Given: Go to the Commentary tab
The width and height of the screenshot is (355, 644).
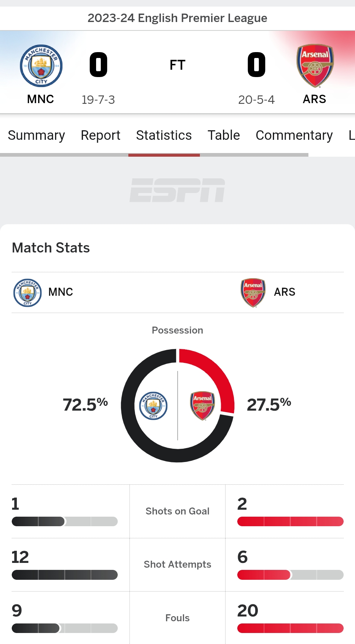Looking at the screenshot, I should (x=294, y=135).
